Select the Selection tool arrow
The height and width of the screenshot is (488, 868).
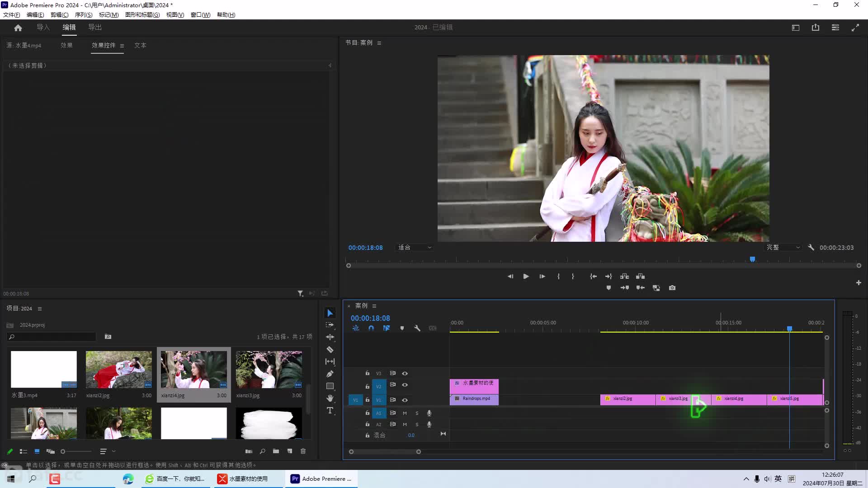point(330,313)
